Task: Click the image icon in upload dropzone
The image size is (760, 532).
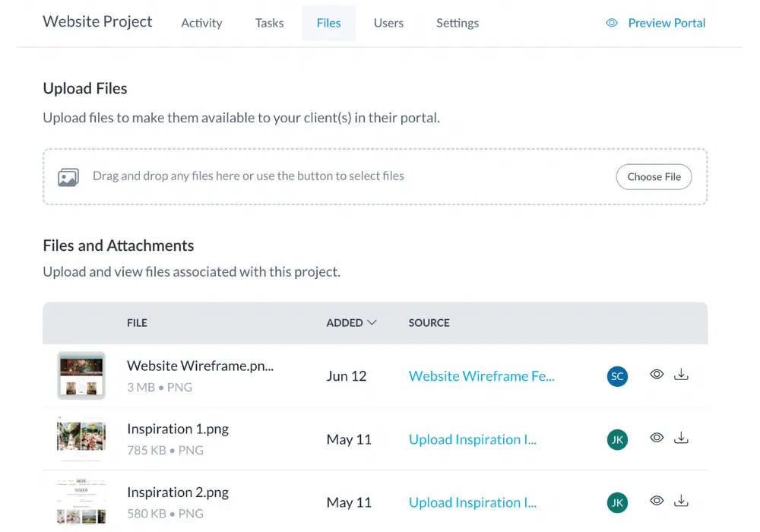Action: [68, 177]
